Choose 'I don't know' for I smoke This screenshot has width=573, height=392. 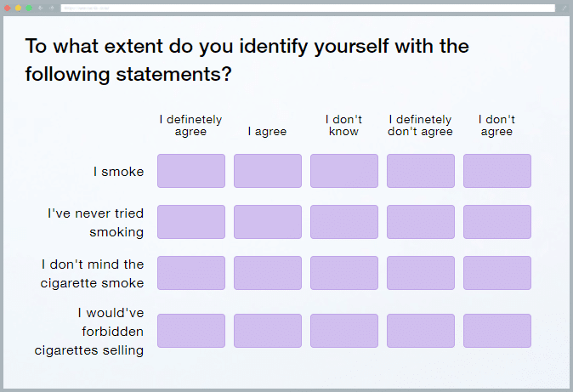click(344, 171)
